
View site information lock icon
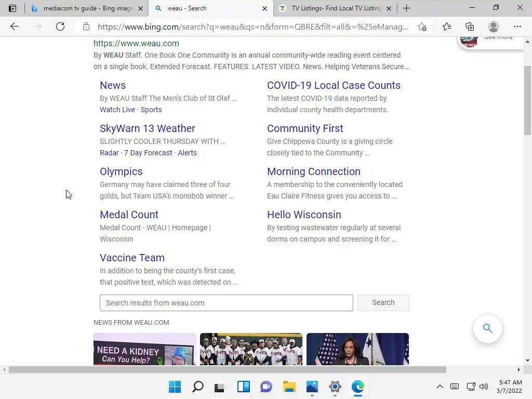86,26
